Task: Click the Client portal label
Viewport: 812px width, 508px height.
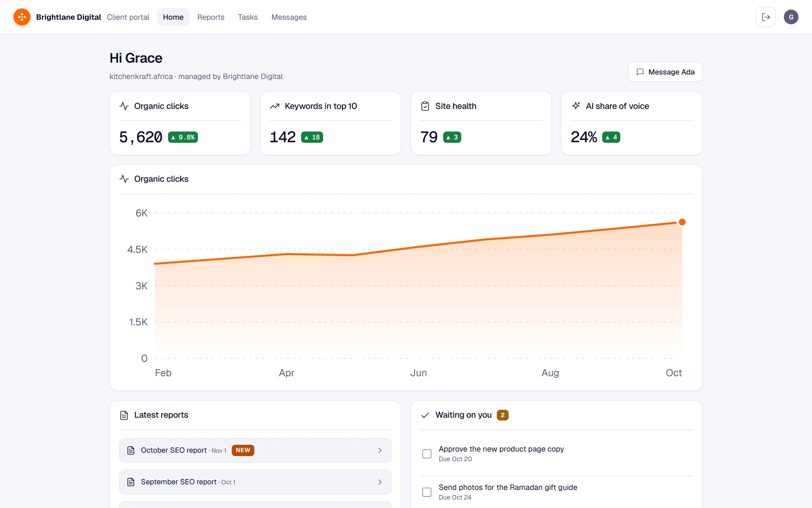Action: pos(128,17)
